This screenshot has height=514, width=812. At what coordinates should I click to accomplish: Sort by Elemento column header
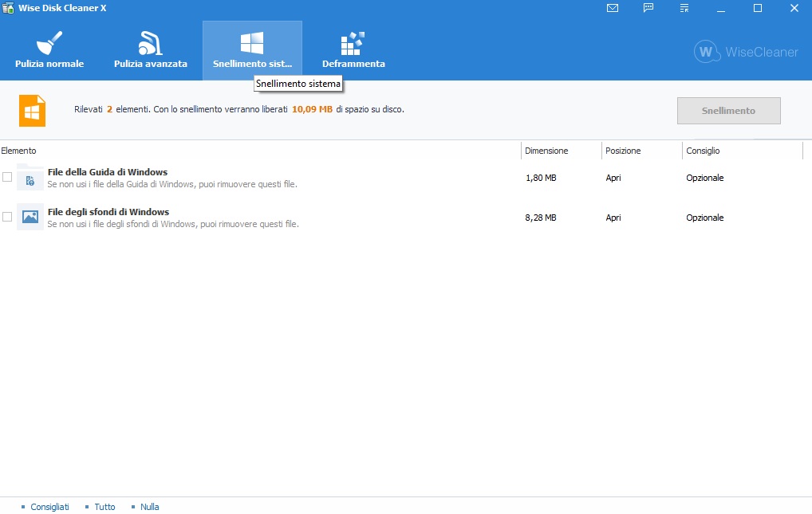(x=18, y=151)
